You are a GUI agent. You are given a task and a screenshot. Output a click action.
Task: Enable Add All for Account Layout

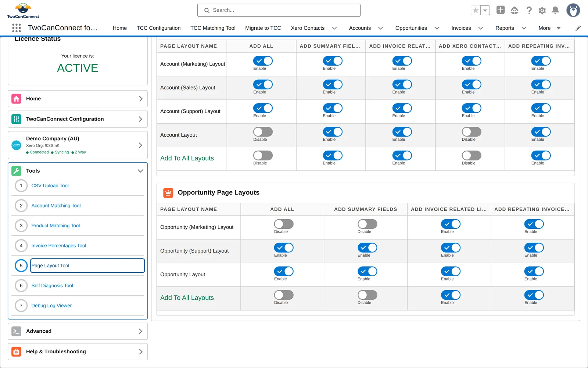pyautogui.click(x=263, y=132)
